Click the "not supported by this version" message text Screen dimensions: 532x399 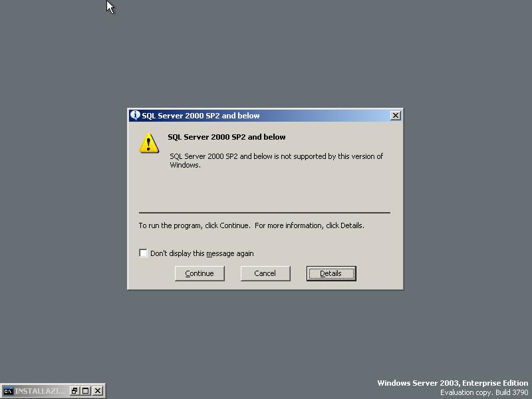(x=276, y=160)
